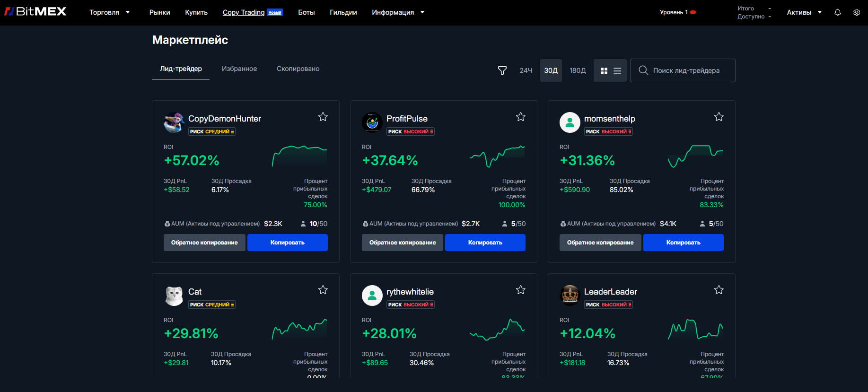Open Боты menu item

pyautogui.click(x=307, y=12)
